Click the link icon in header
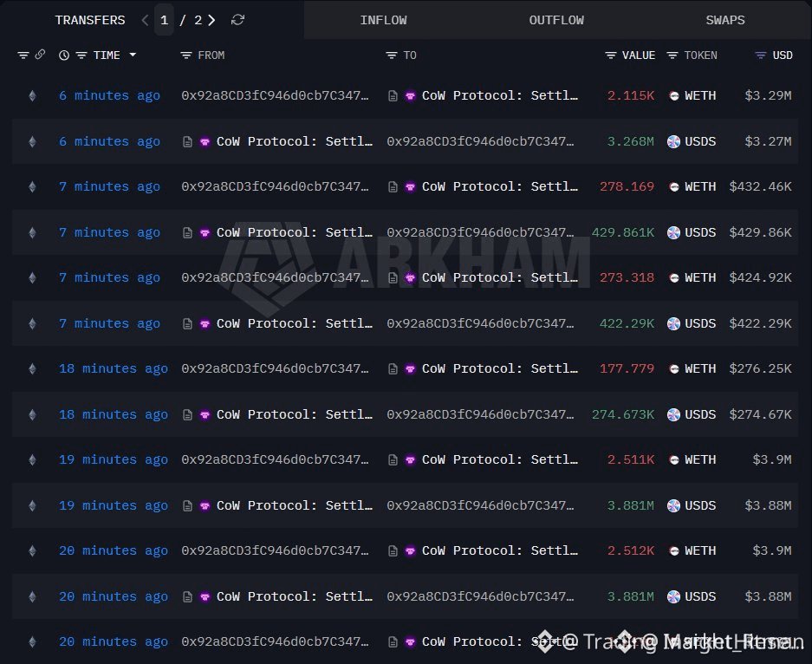Image resolution: width=812 pixels, height=664 pixels. (x=40, y=55)
